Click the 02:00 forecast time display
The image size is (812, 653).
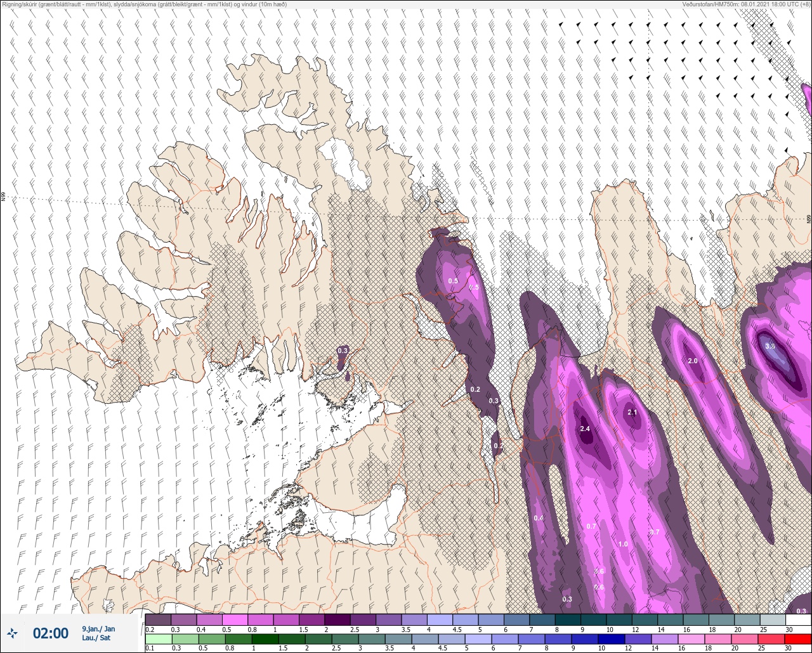(x=51, y=633)
